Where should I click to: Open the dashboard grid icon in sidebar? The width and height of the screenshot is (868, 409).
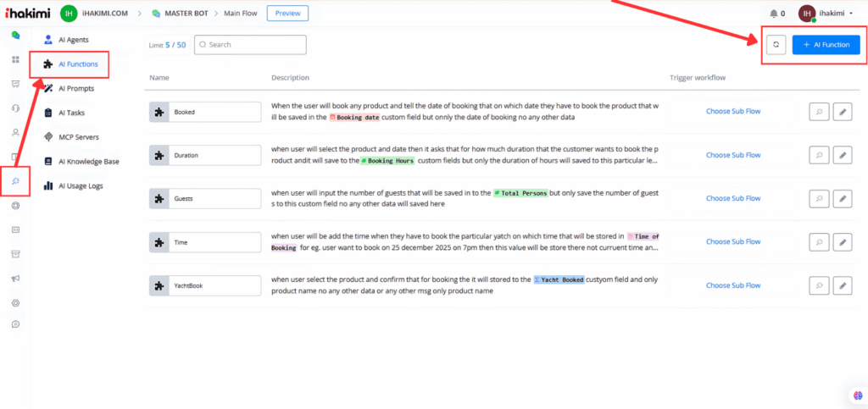click(15, 60)
